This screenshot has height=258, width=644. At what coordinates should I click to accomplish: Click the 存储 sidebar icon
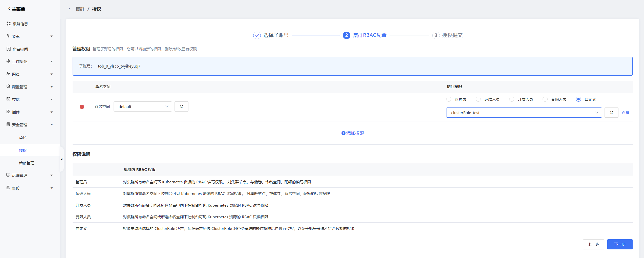pos(8,99)
